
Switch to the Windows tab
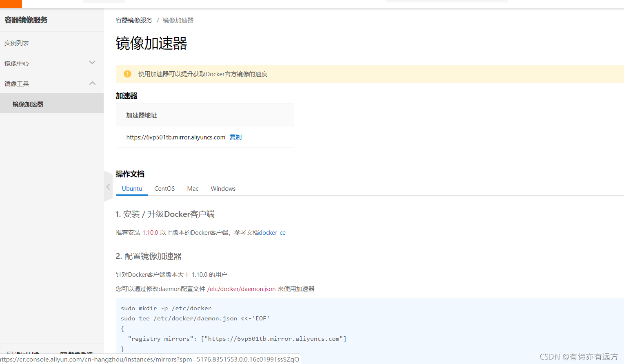point(223,188)
